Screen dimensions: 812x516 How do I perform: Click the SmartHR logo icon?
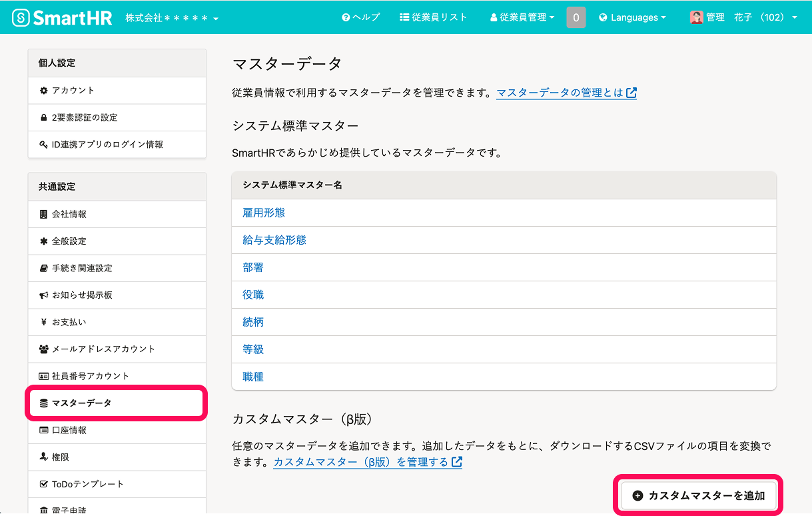22,17
